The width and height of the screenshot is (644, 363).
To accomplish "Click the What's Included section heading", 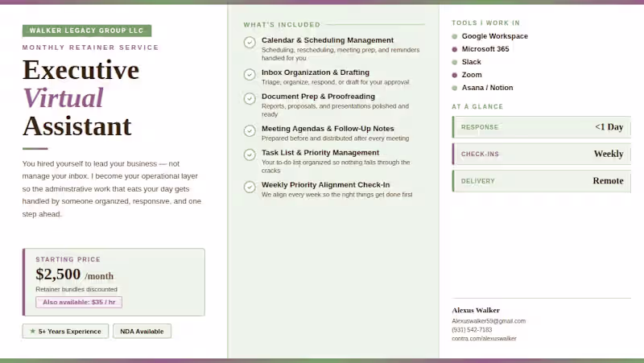I will 282,25.
